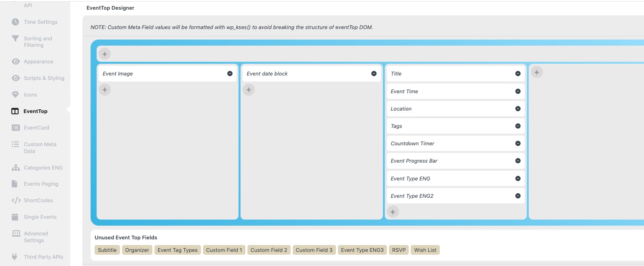The height and width of the screenshot is (266, 644).
Task: Click the Categories ENG hierarchy icon
Action: point(15,168)
